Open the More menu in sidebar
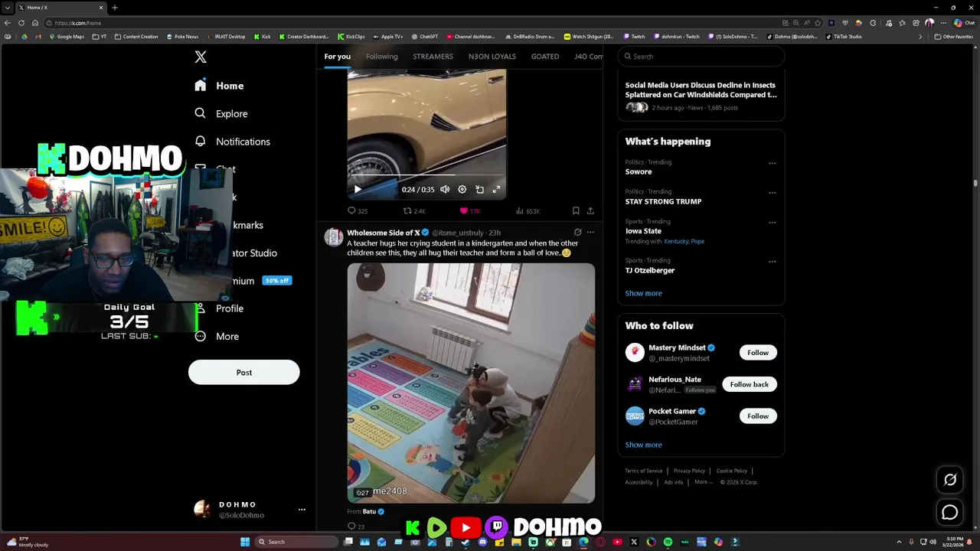 [217, 336]
